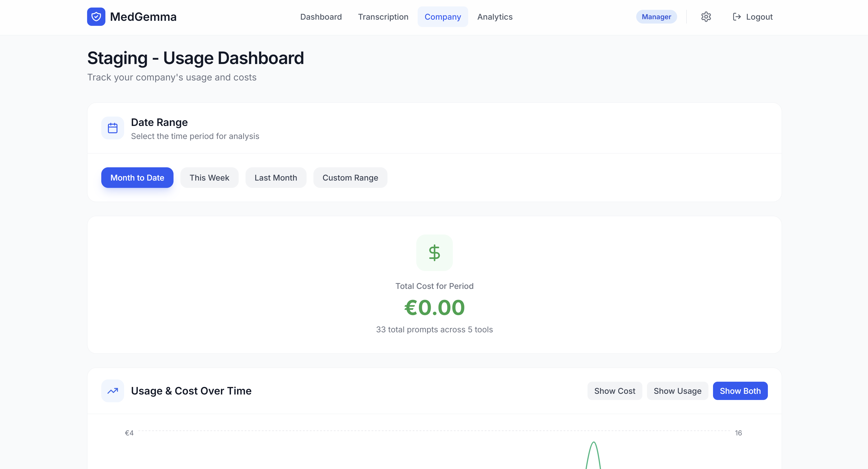The height and width of the screenshot is (469, 868).
Task: Open the settings gear
Action: (x=706, y=16)
